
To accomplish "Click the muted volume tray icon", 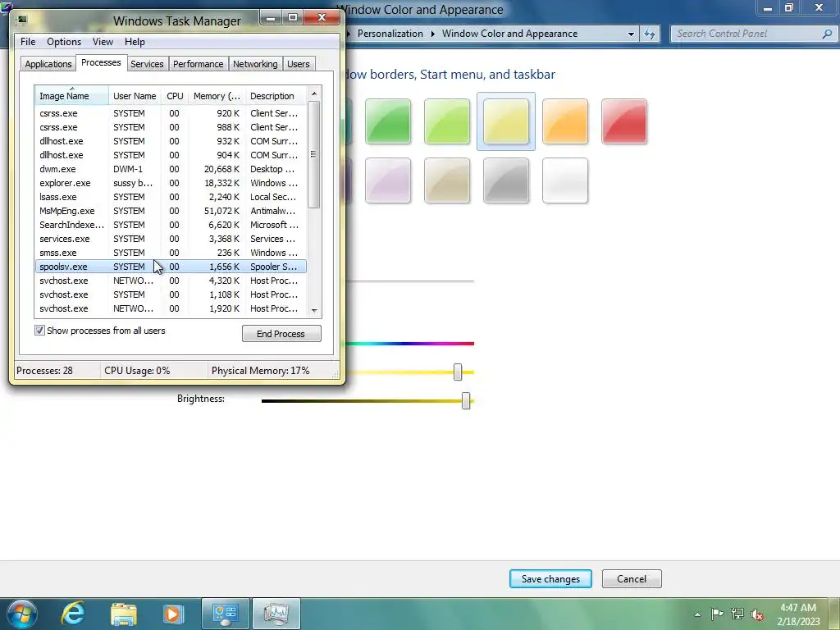I will pos(757,614).
